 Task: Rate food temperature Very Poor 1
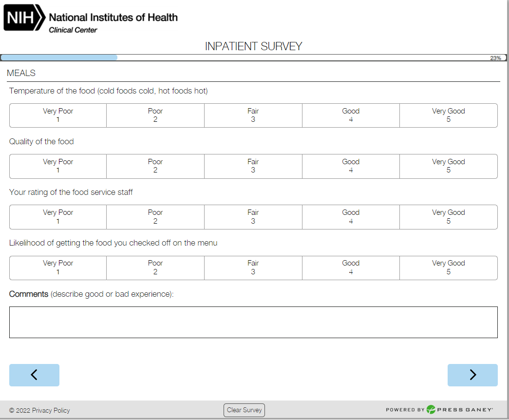pyautogui.click(x=58, y=115)
